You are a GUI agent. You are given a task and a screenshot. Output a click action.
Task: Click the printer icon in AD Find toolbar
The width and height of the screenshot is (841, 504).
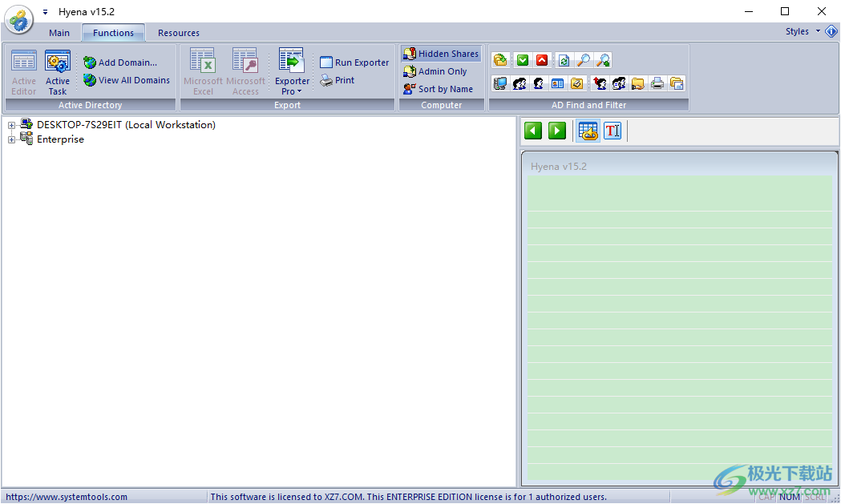(x=657, y=83)
